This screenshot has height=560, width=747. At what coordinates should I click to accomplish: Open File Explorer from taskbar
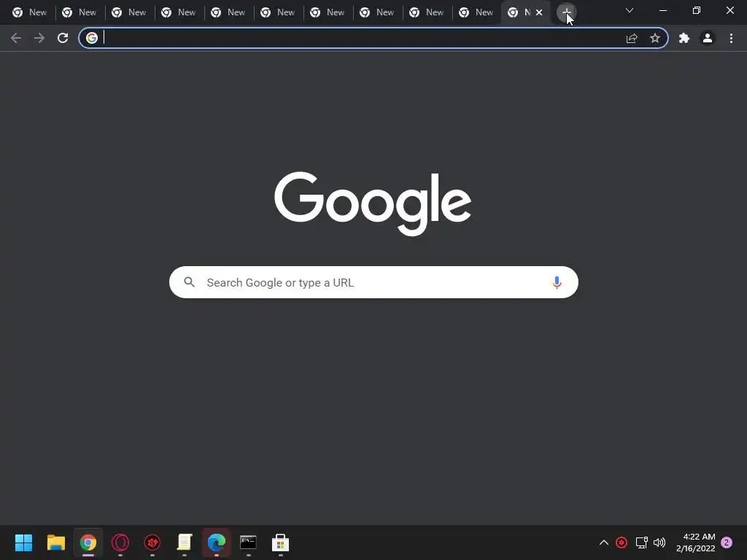coord(55,542)
